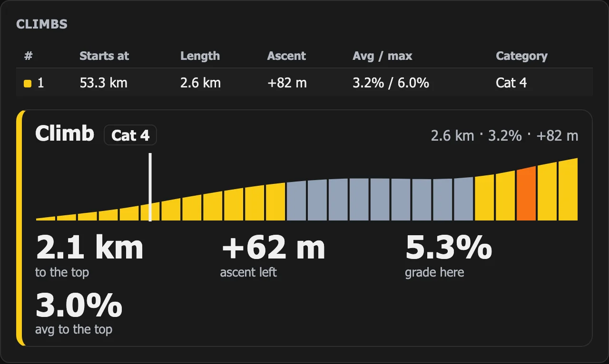The image size is (609, 364).
Task: Click the "53.3 km" start distance cell
Action: tap(103, 83)
